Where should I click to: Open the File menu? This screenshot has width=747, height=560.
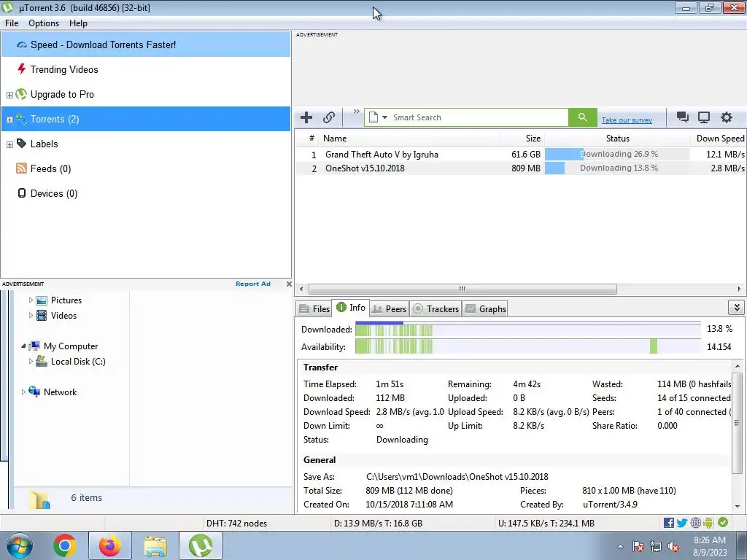tap(12, 23)
